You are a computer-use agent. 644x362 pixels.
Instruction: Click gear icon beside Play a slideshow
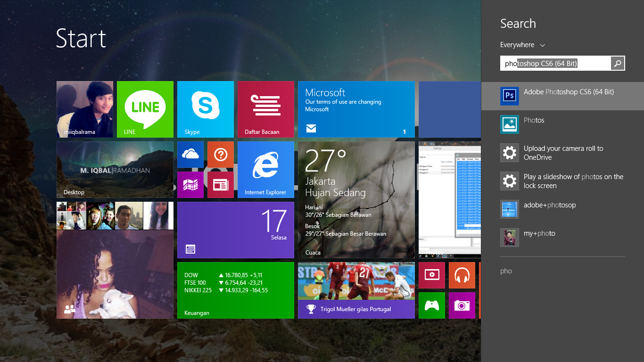click(x=510, y=181)
